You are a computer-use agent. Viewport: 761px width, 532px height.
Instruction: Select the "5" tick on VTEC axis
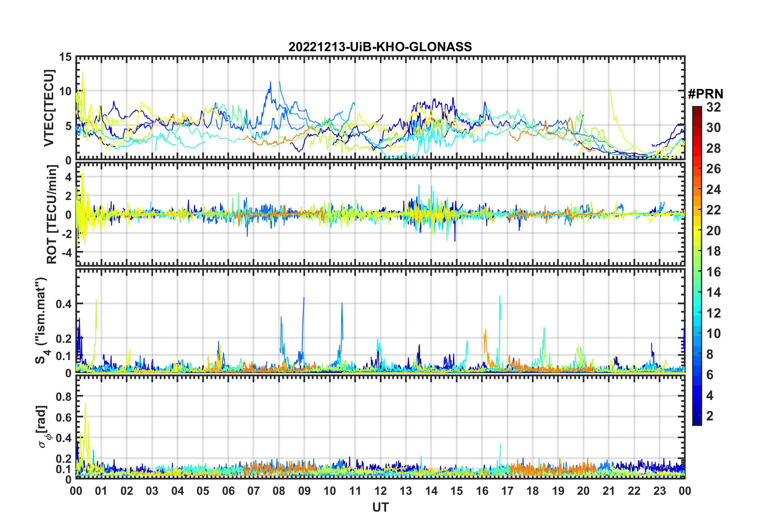click(69, 126)
